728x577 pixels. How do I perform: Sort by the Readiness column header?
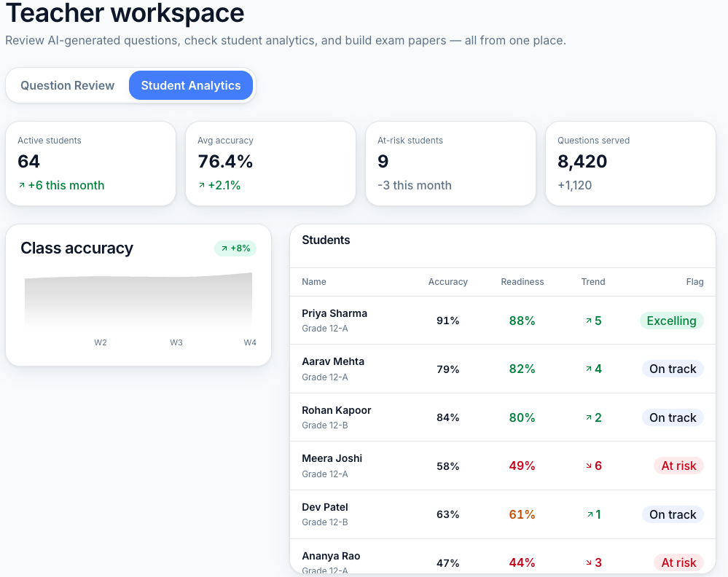[x=522, y=282]
